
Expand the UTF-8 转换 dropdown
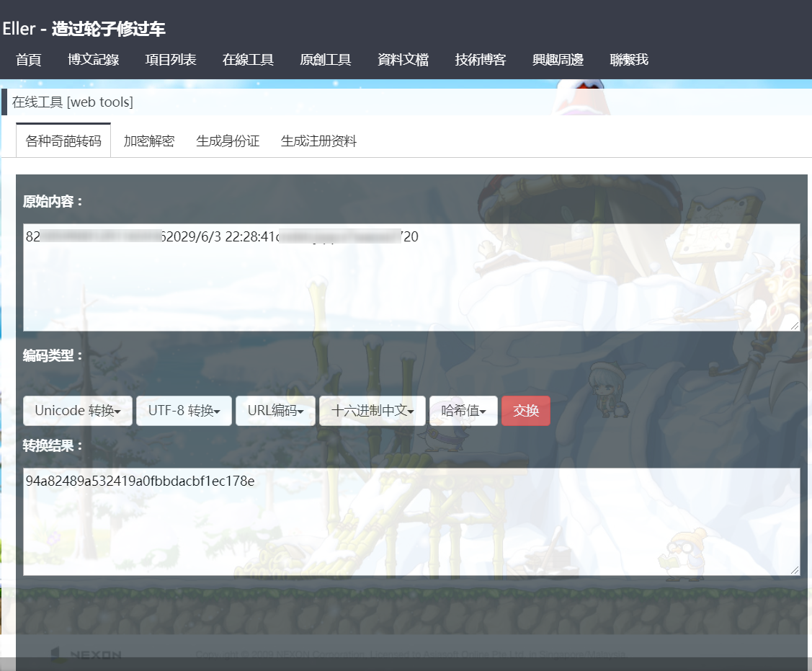[184, 411]
